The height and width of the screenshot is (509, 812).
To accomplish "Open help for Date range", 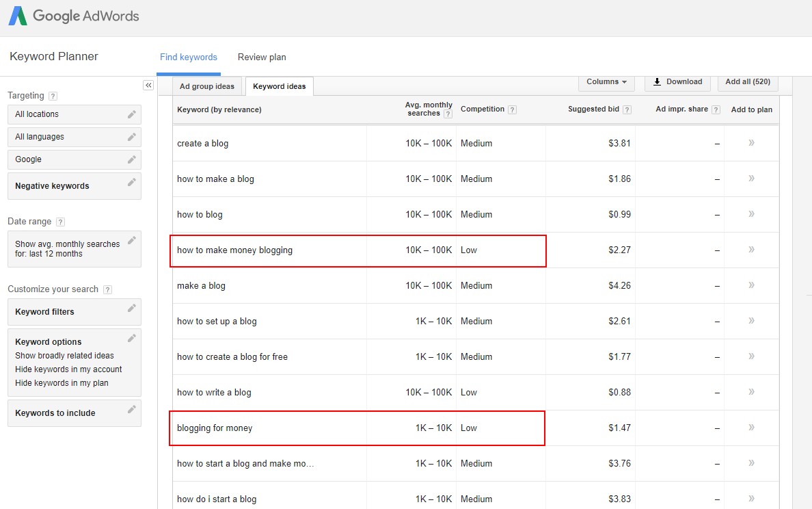I will point(61,222).
